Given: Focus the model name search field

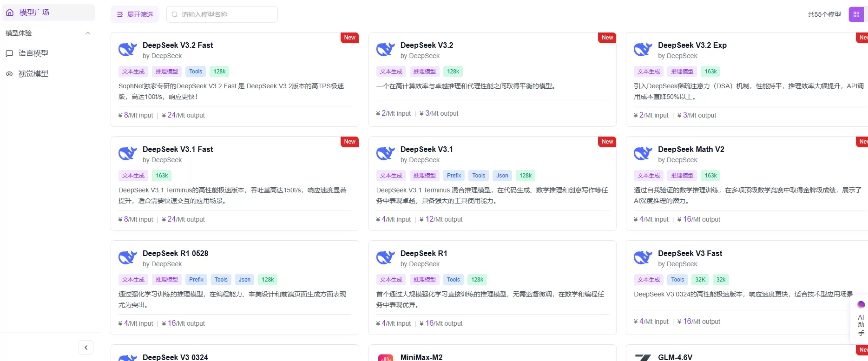Looking at the screenshot, I should (x=222, y=14).
